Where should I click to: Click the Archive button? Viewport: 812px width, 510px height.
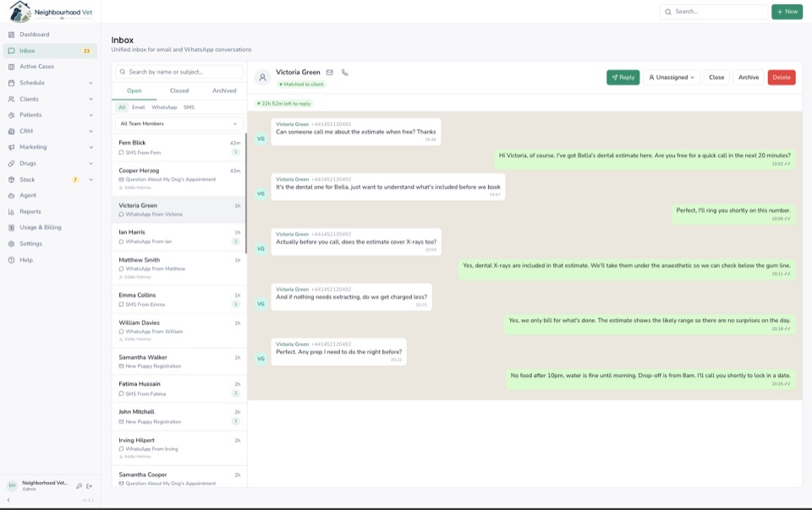pyautogui.click(x=749, y=78)
